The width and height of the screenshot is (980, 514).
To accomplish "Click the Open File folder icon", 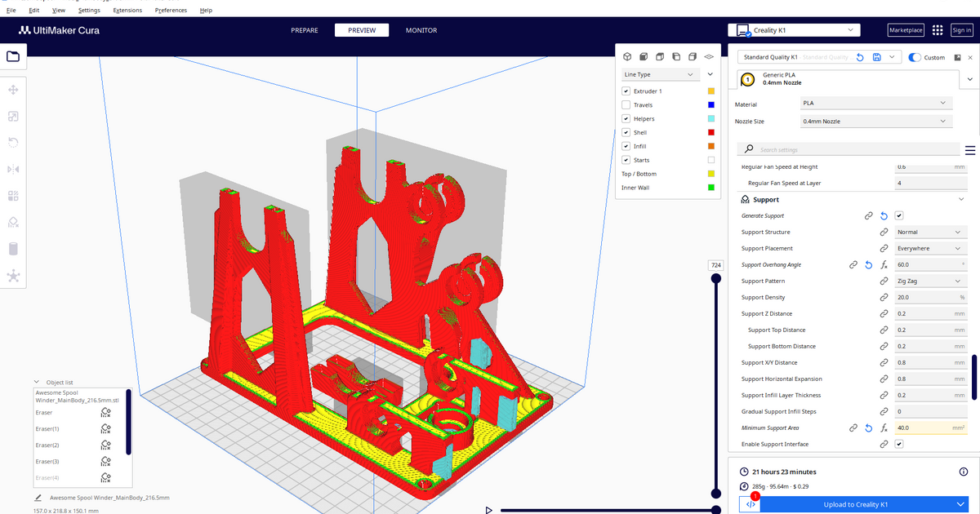I will (14, 56).
